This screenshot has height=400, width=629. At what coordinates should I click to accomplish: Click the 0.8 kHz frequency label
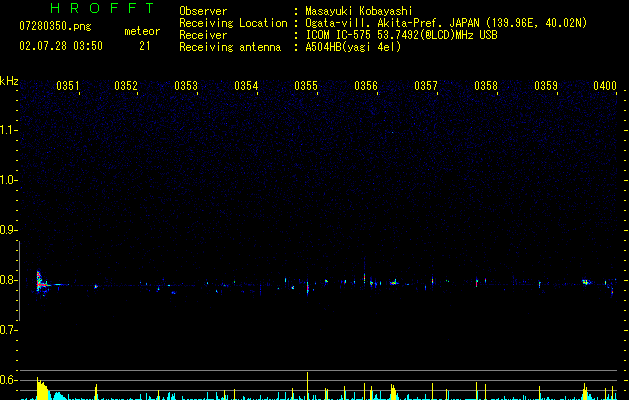click(7, 280)
